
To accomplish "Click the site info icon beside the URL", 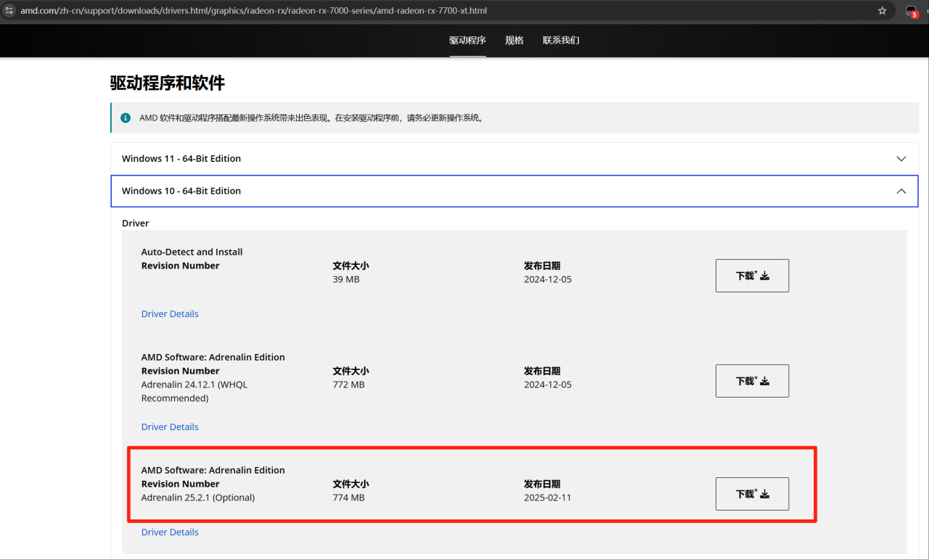I will pos(9,11).
